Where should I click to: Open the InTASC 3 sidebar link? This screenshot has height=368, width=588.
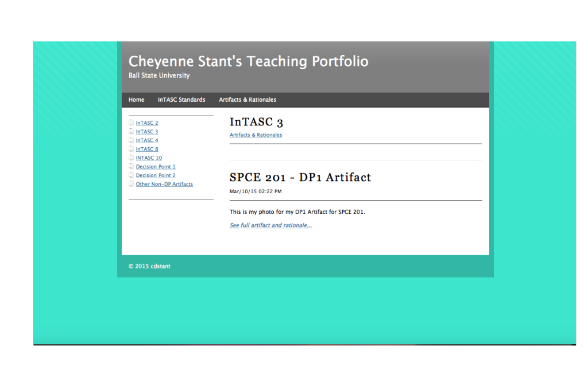[147, 132]
